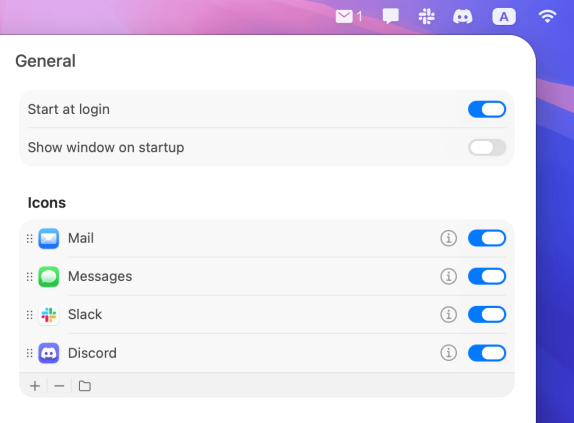Image resolution: width=574 pixels, height=423 pixels.
Task: Show info for the Messages row
Action: 448,276
